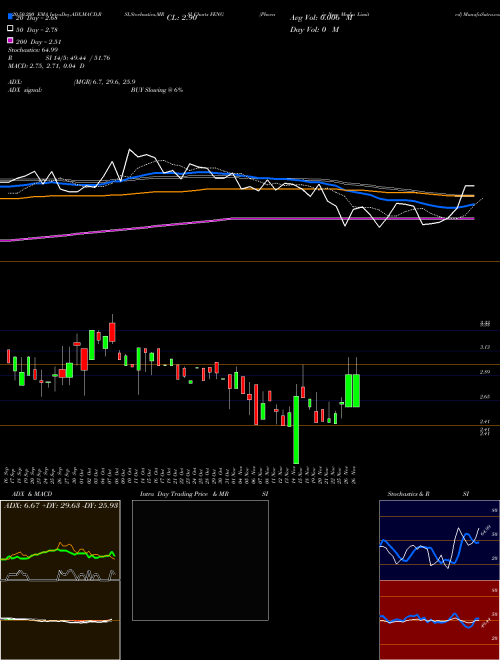The width and height of the screenshot is (500, 660).
Task: Click the RSI 14/3 values text
Action: [78, 58]
